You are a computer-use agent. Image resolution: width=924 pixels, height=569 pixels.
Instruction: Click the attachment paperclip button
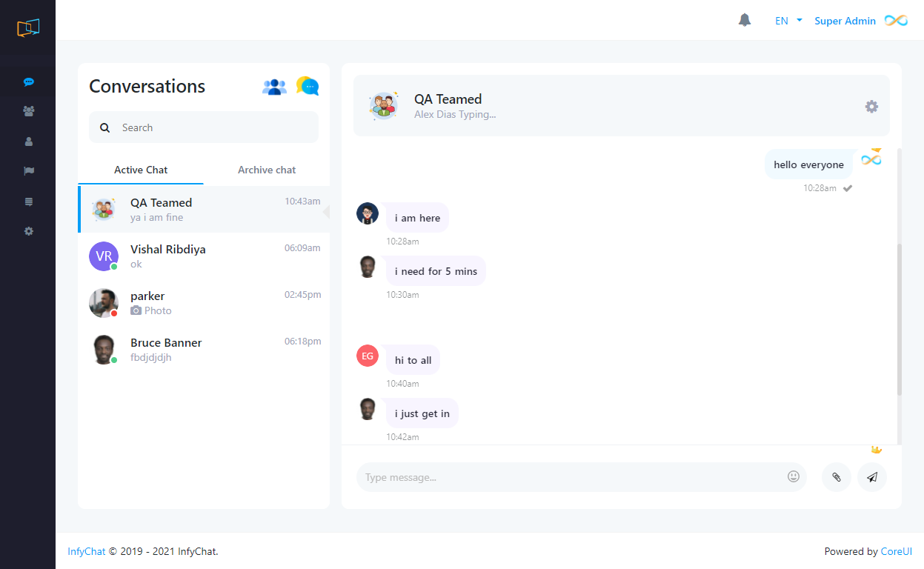pyautogui.click(x=836, y=477)
